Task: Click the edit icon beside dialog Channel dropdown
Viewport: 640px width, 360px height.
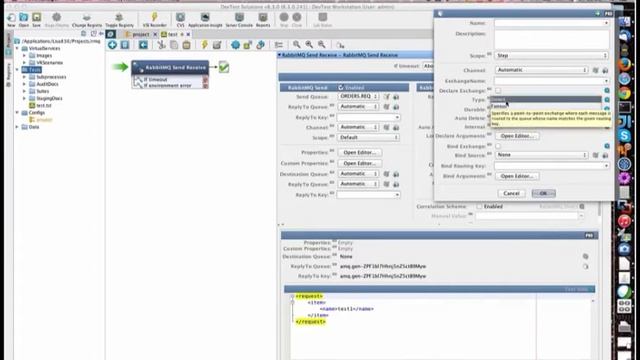Action: (x=596, y=70)
